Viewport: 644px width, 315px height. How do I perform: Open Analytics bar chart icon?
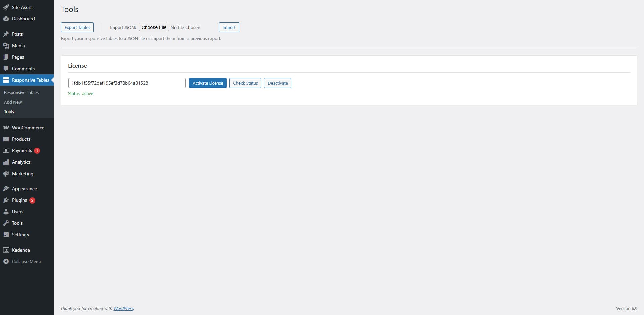coord(6,162)
